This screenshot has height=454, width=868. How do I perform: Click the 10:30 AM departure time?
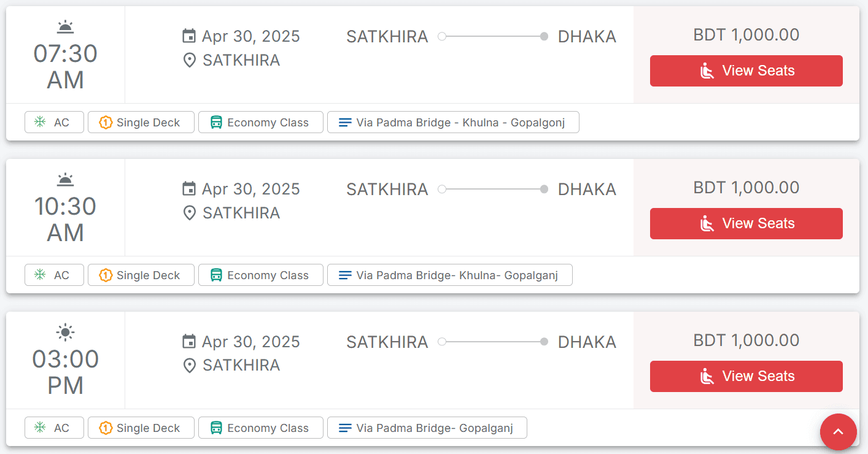pyautogui.click(x=65, y=220)
